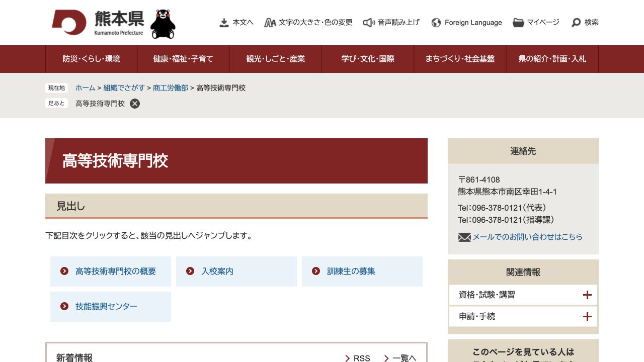Jump to 技能振興センター section

click(111, 307)
